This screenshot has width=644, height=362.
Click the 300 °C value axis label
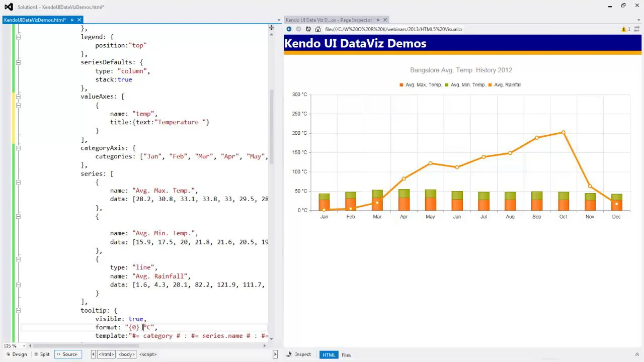[299, 95]
